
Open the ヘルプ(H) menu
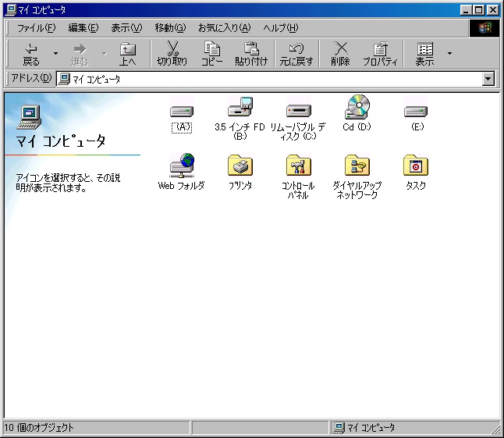coord(280,28)
